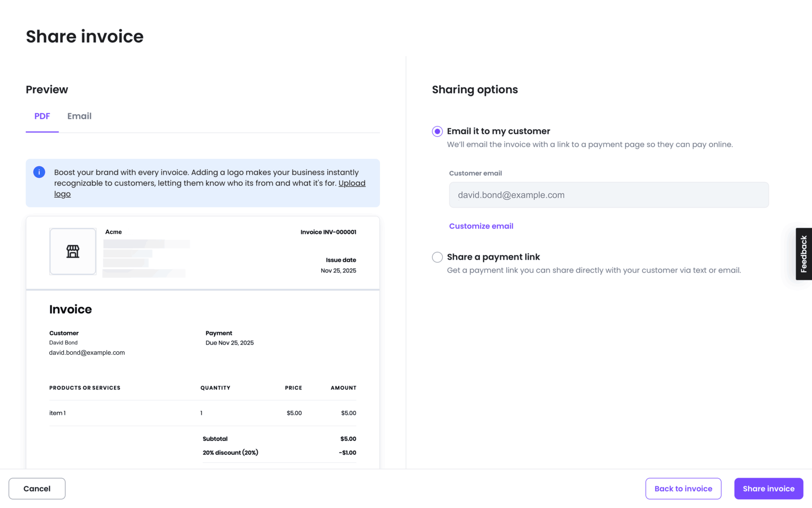Select Email it to my customer option
812x508 pixels.
coord(437,131)
